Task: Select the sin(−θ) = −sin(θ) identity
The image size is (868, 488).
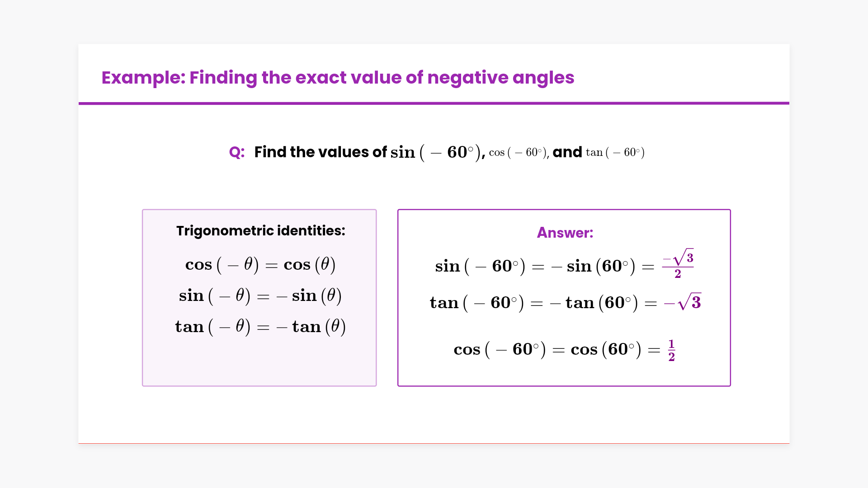Action: point(260,296)
